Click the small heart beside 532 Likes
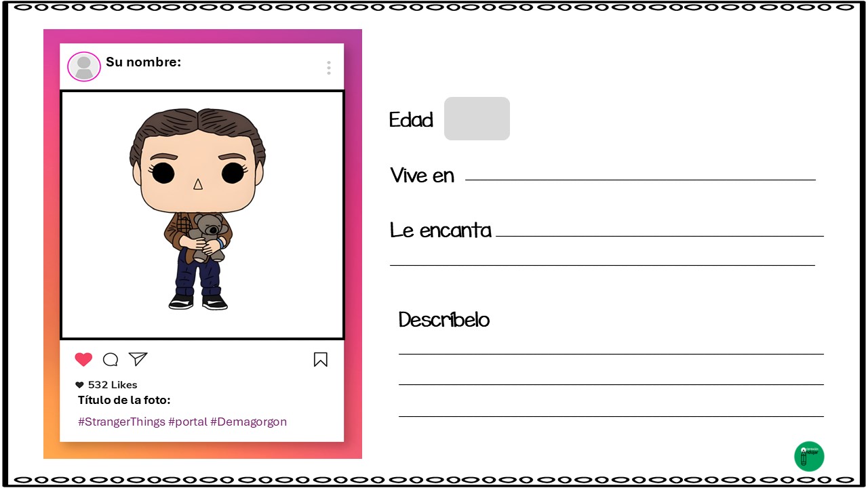Viewport: 868px width, 488px height. click(x=79, y=385)
